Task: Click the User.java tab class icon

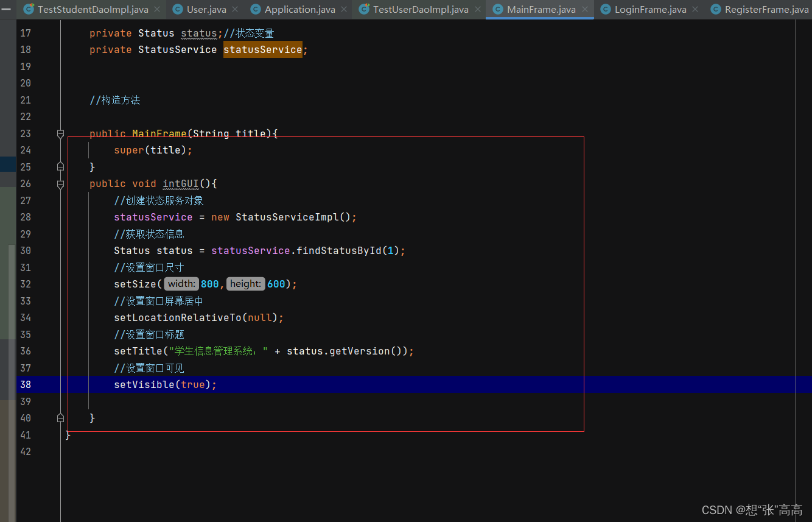Action: 178,9
